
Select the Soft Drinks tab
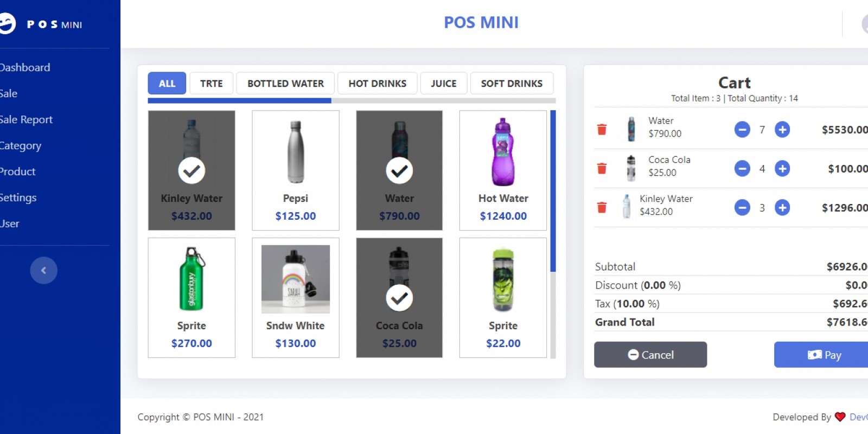[x=511, y=84]
